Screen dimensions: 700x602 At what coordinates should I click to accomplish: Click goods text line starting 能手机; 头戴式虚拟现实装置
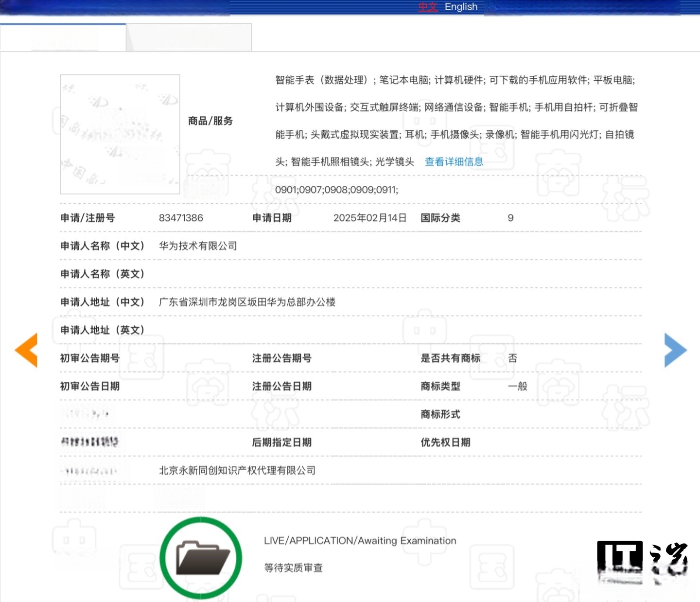point(455,135)
